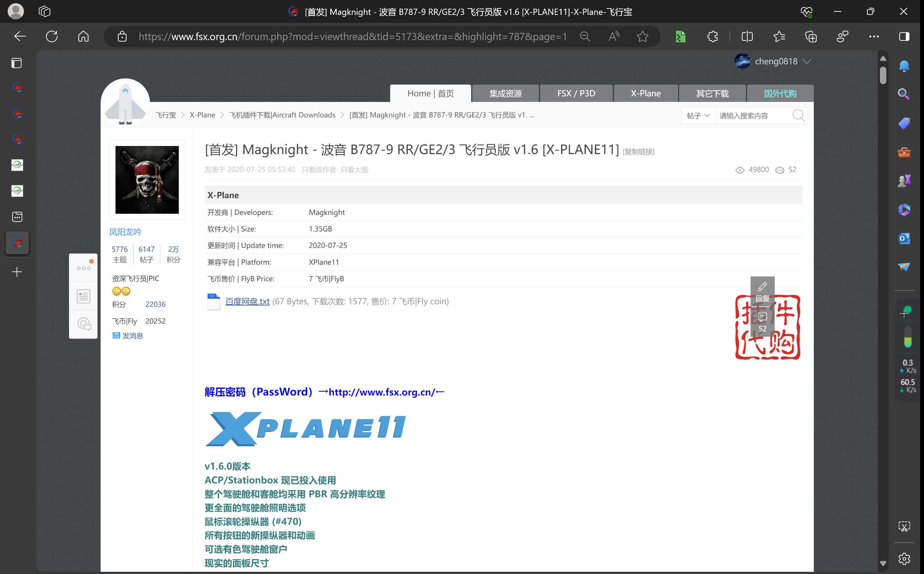
Task: Click the browser address bar URL
Action: [x=353, y=37]
